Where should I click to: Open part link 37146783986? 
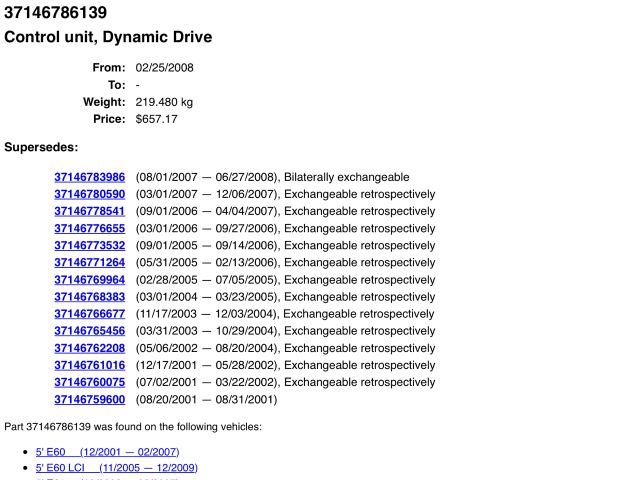(x=90, y=177)
